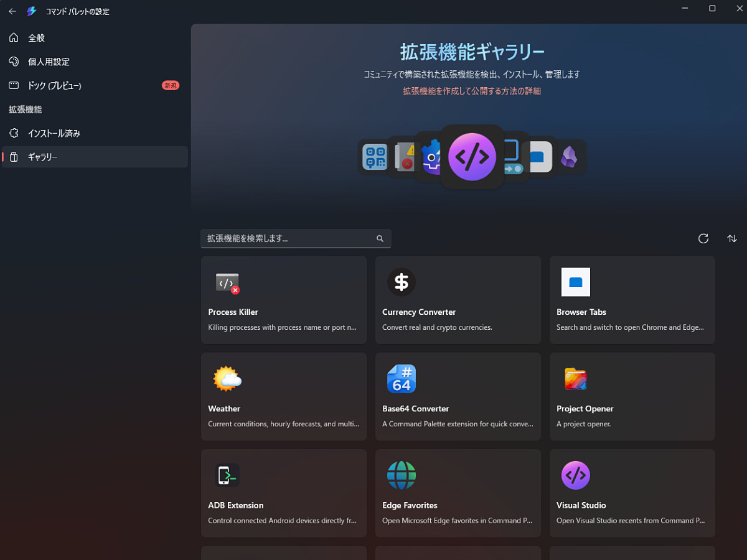Open the Visual Studio extension title
The image size is (747, 560).
click(581, 505)
